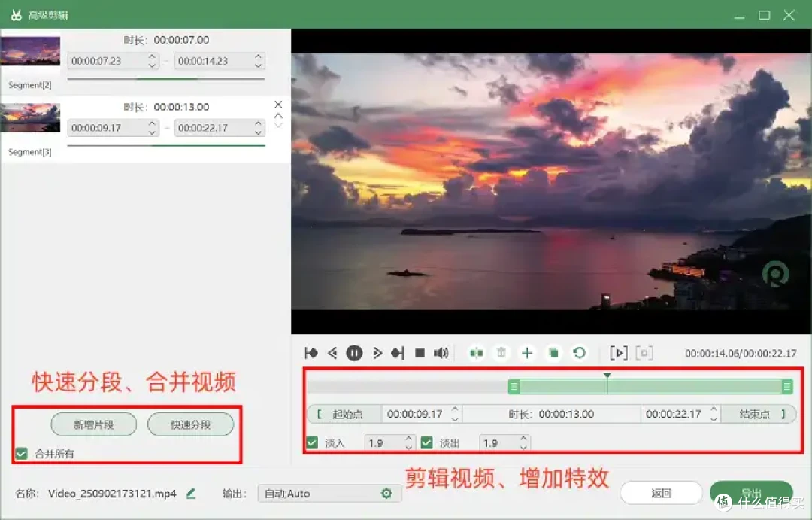Screen dimensions: 812x520
Task: Click the 新增片段 add segment button
Action: [x=94, y=424]
